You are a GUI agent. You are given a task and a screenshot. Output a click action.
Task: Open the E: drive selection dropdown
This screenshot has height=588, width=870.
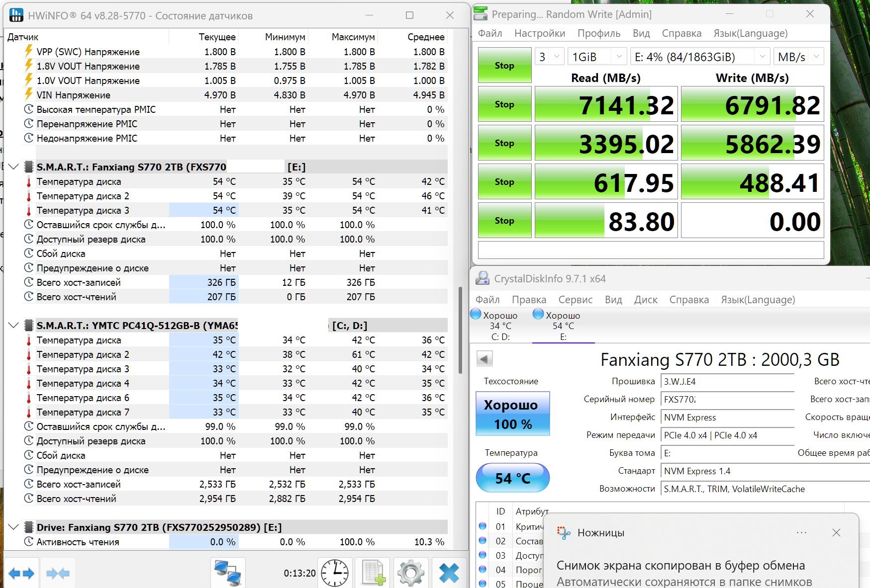click(x=699, y=57)
